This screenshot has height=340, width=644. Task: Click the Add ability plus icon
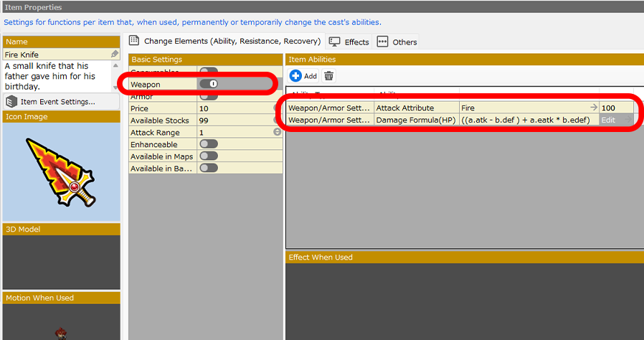click(x=295, y=75)
